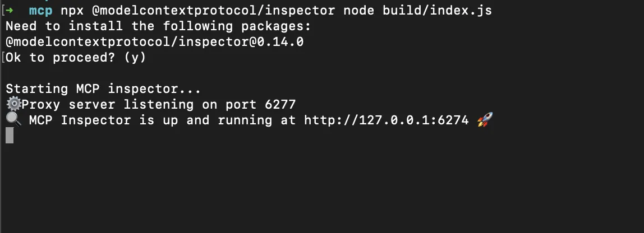Click the npx command word
644x233 pixels.
click(x=72, y=11)
